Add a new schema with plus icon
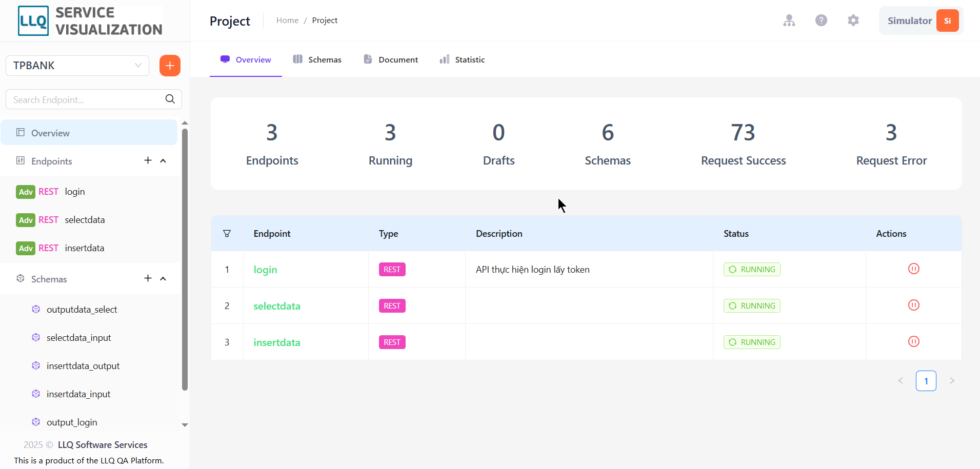 click(x=148, y=278)
